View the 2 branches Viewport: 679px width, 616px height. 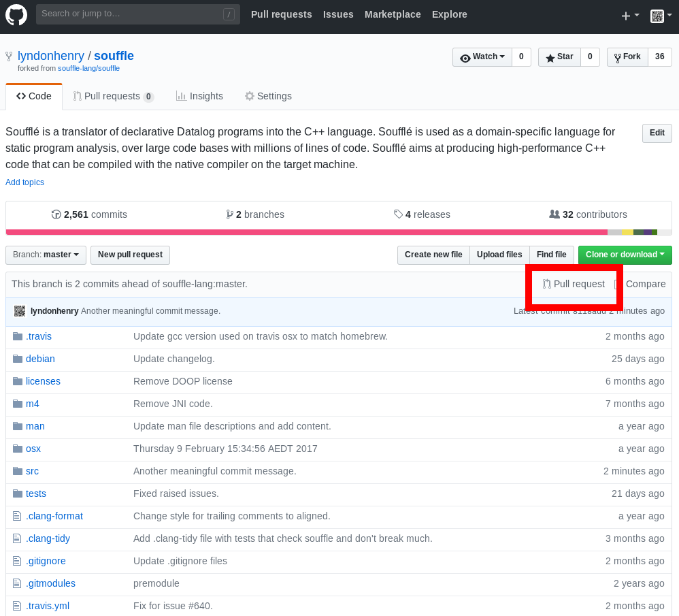pyautogui.click(x=255, y=214)
